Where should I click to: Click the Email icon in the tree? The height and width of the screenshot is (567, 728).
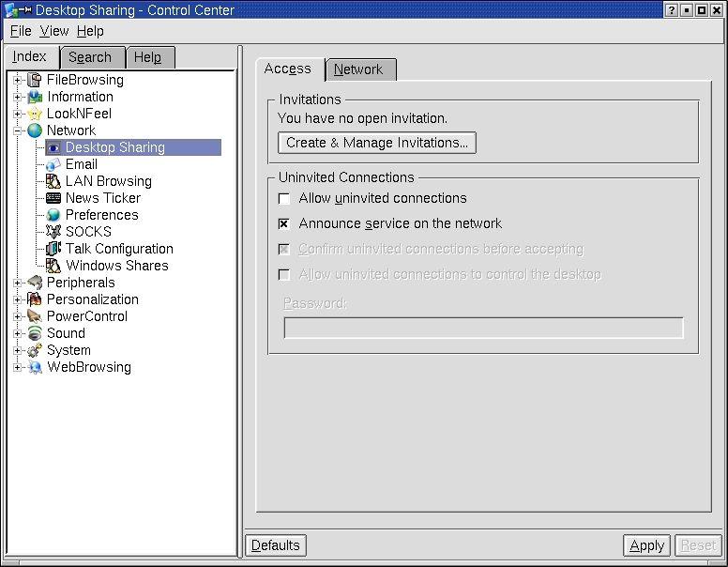coord(53,164)
